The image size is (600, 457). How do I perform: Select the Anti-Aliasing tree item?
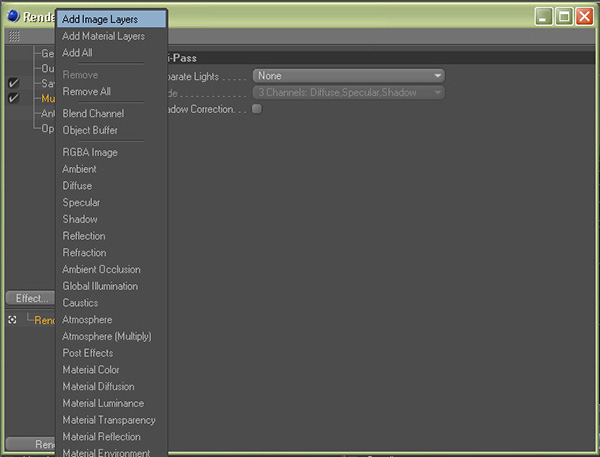(48, 114)
